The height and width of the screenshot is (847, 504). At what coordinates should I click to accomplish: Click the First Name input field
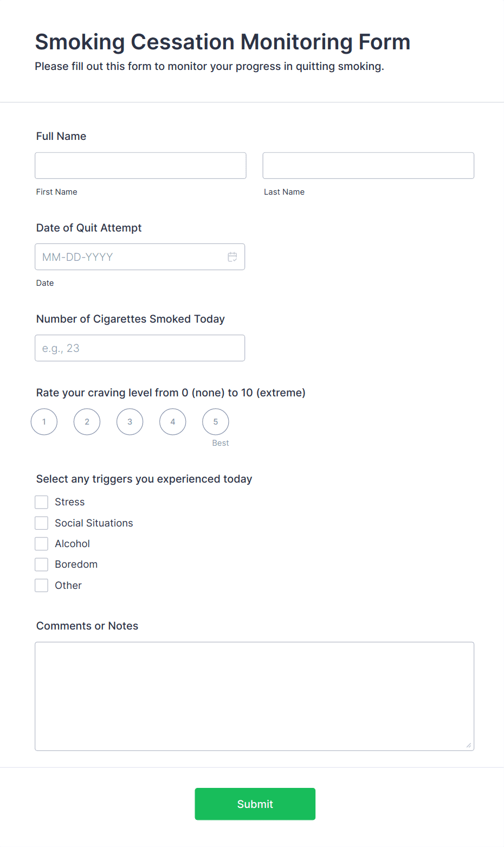tap(140, 165)
